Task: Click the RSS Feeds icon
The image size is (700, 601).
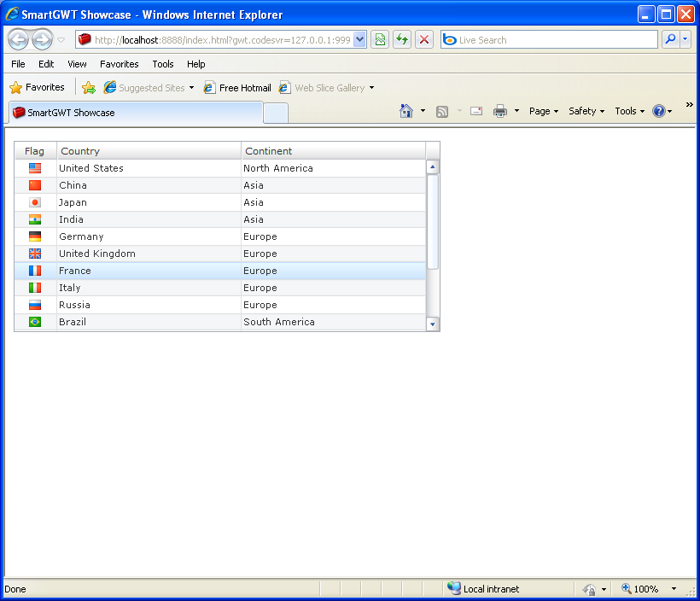Action: click(x=442, y=111)
